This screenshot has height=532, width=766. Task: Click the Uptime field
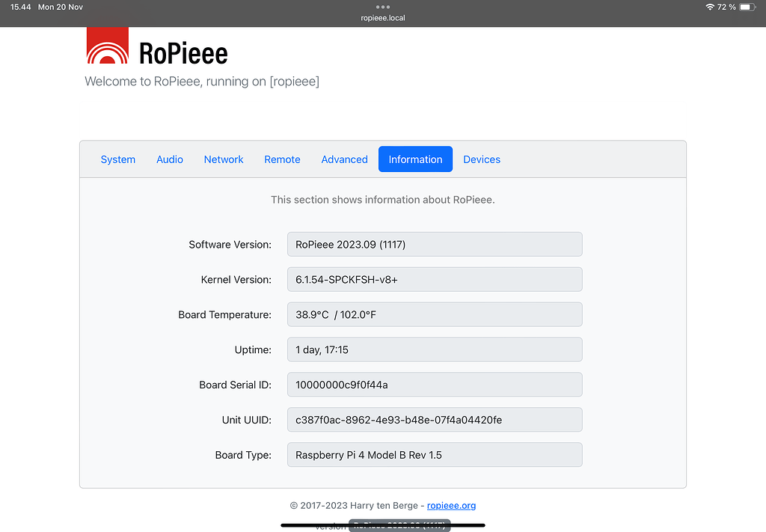click(x=434, y=349)
